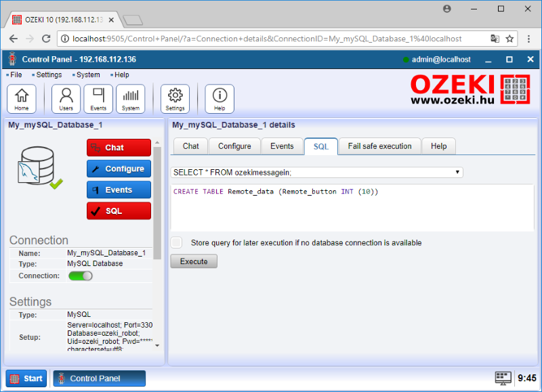The width and height of the screenshot is (542, 392).
Task: Open the Settings gear toolbar icon
Action: 175,99
